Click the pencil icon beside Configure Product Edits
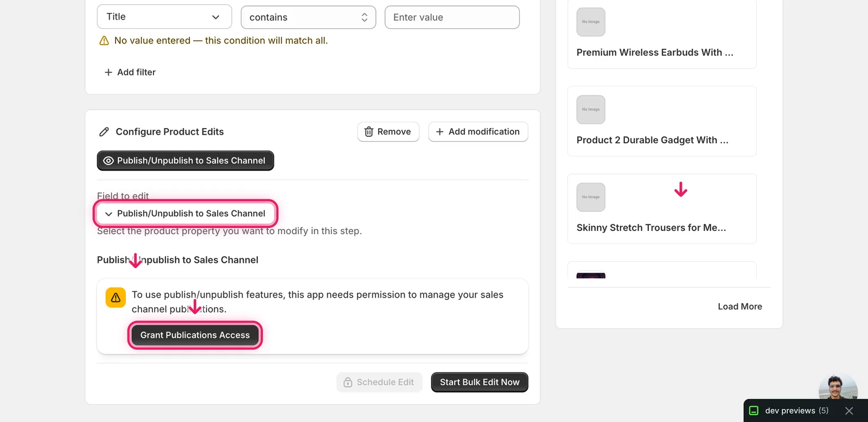This screenshot has width=868, height=422. pyautogui.click(x=104, y=132)
